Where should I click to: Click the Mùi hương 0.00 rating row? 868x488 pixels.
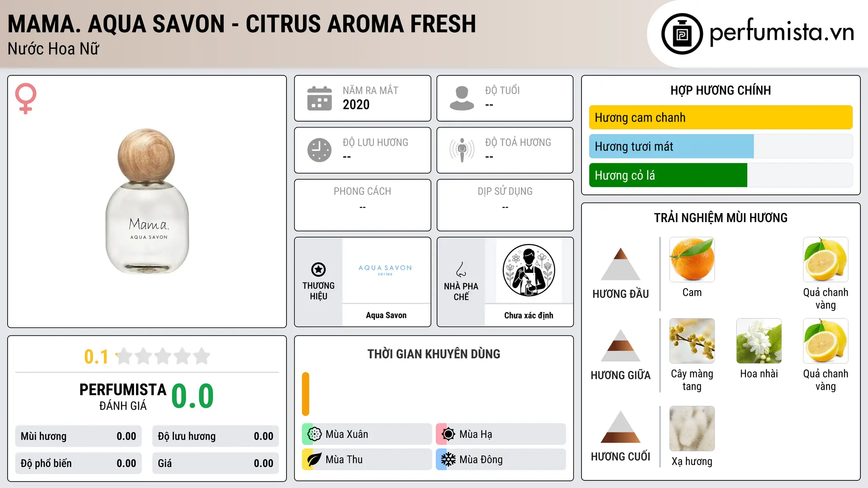click(x=78, y=436)
